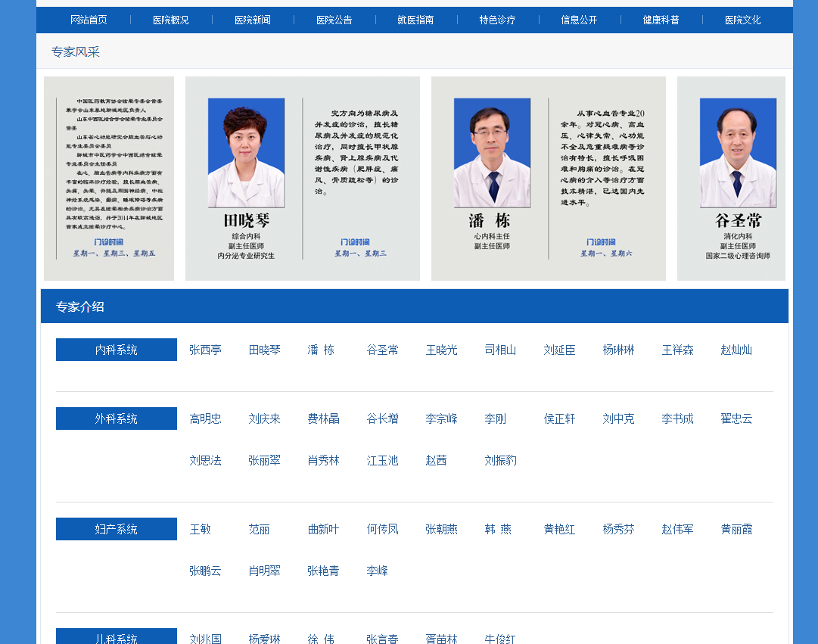Open the 特色诊疗 menu item
Screen dimensions: 818x644
[498, 20]
